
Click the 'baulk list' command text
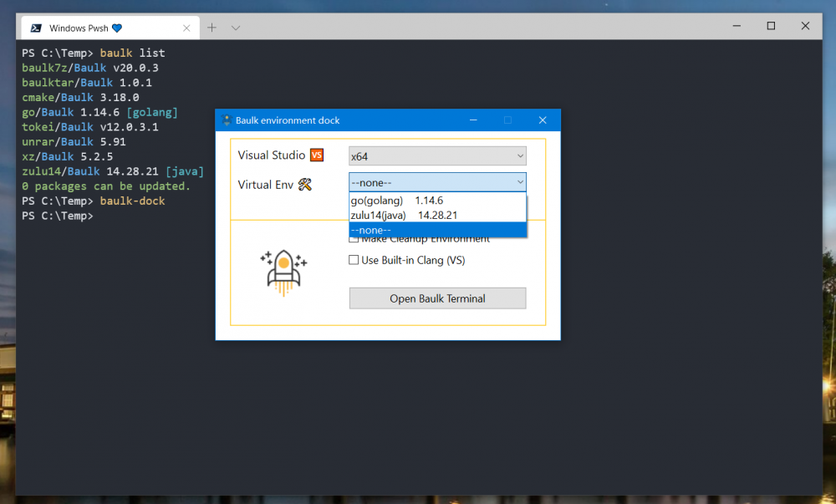tap(132, 53)
